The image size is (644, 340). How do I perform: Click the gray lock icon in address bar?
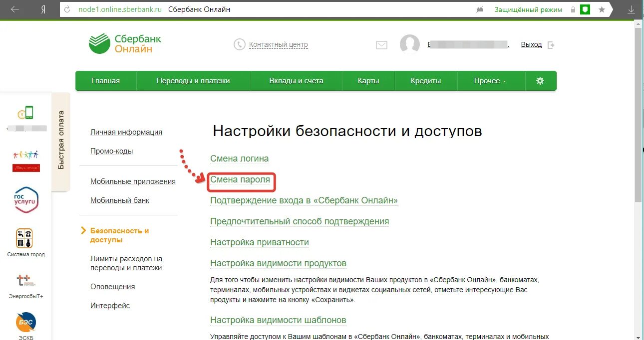pos(572,9)
